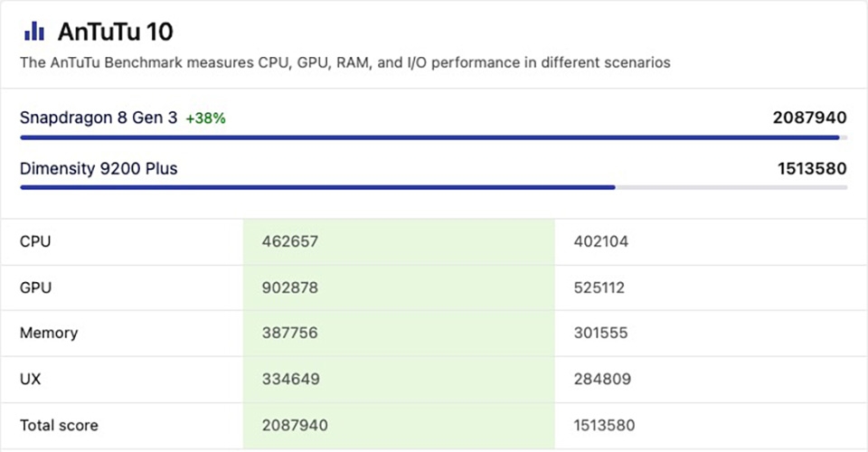
Task: Click the Dimensity 9200 Plus progress bar
Action: 433,187
